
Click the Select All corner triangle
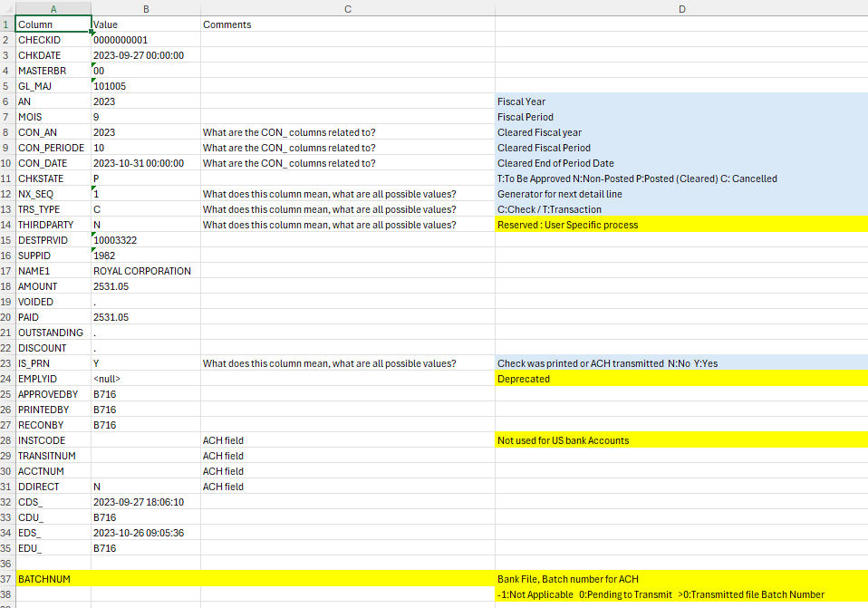coord(7,8)
